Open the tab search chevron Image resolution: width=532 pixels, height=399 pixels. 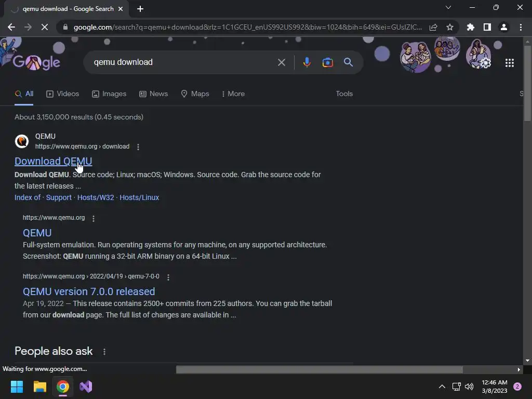coord(448,7)
